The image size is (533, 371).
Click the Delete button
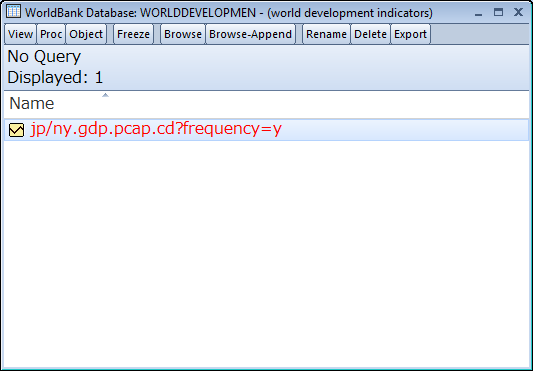coord(370,34)
